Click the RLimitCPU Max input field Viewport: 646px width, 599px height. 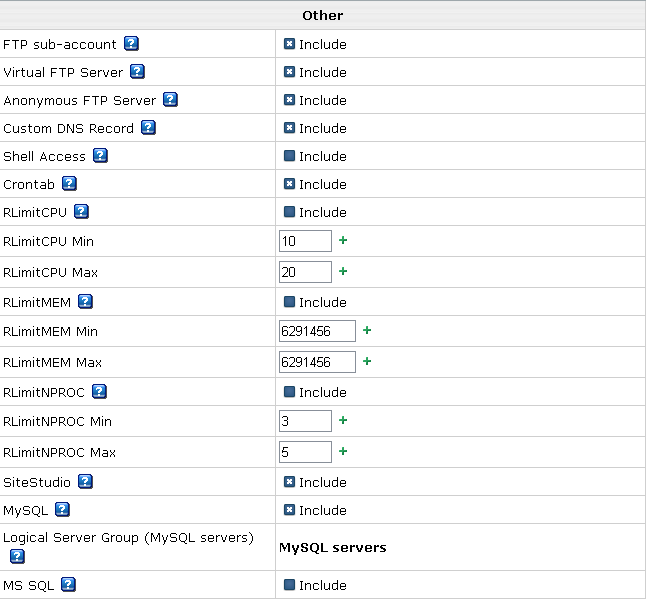305,272
